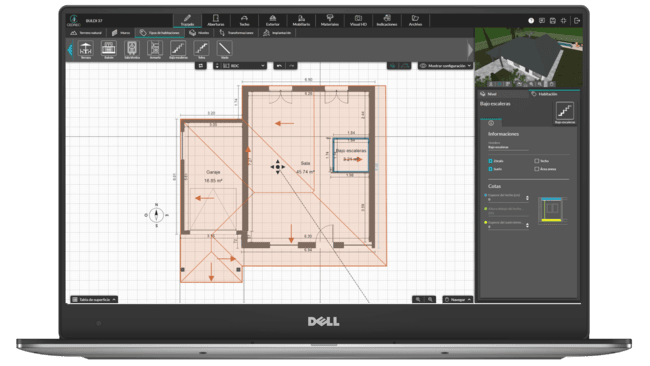Pick the Bajo escaleras stairs icon in toolbar
The image size is (650, 366).
point(178,49)
